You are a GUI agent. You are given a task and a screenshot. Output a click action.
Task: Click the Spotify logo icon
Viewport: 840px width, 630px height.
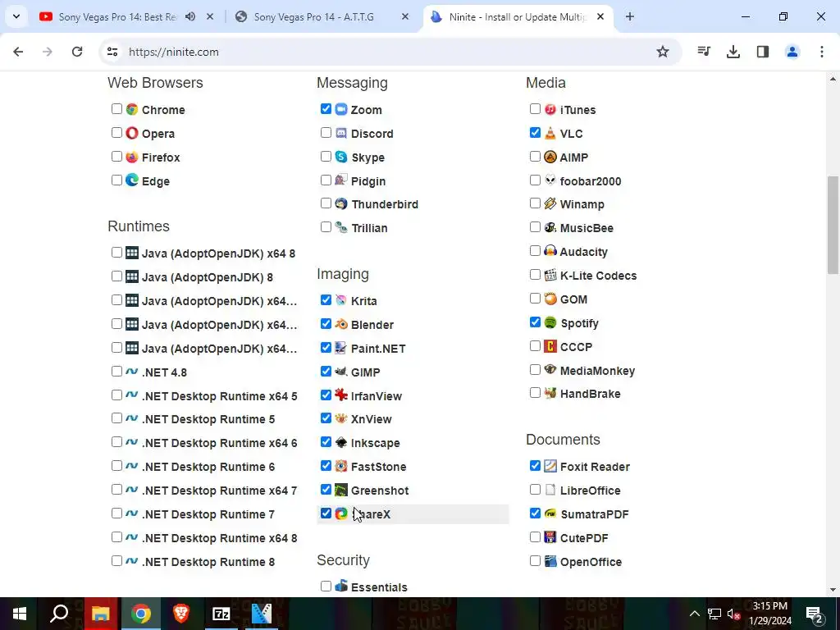click(550, 322)
